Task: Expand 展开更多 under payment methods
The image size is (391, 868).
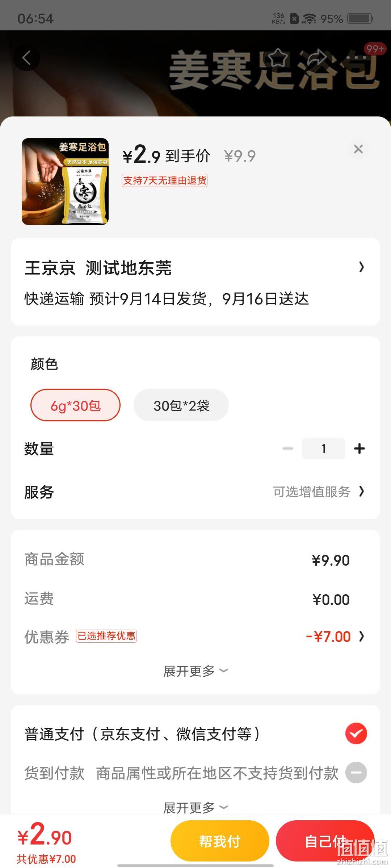Action: [195, 807]
